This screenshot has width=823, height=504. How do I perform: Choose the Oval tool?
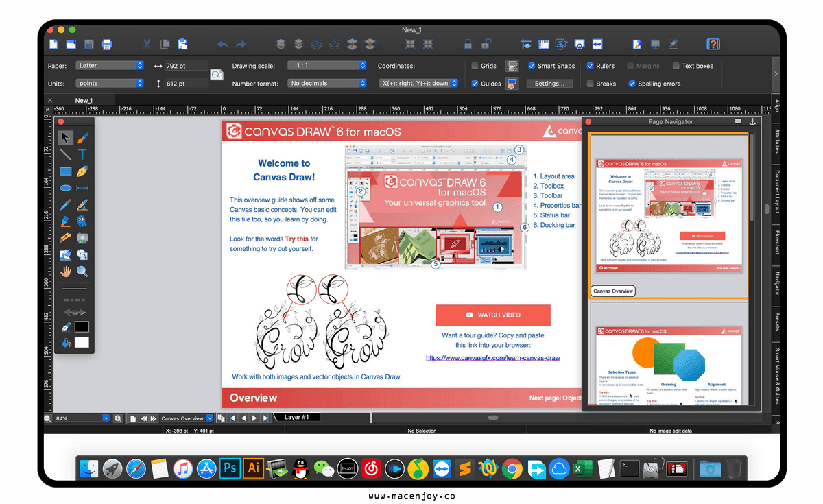tap(66, 187)
